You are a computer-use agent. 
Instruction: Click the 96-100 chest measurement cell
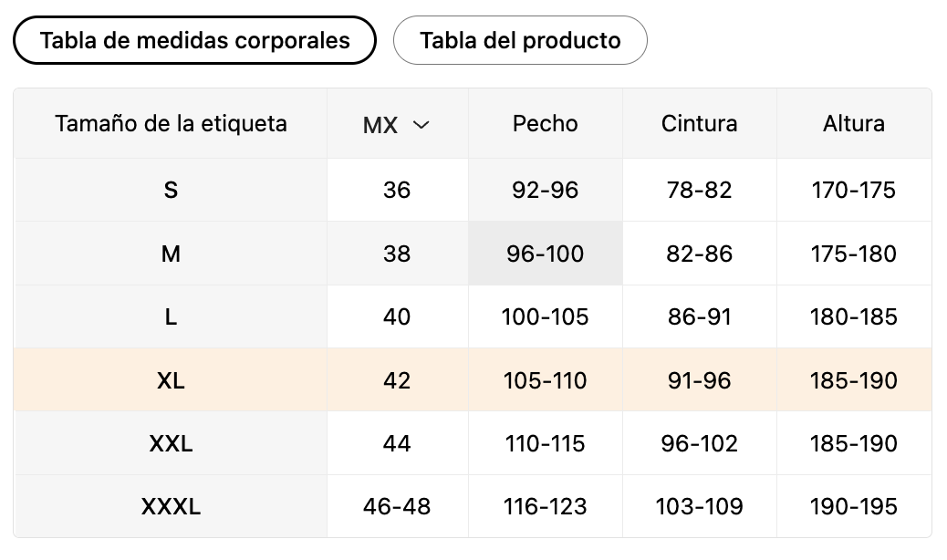pyautogui.click(x=546, y=254)
